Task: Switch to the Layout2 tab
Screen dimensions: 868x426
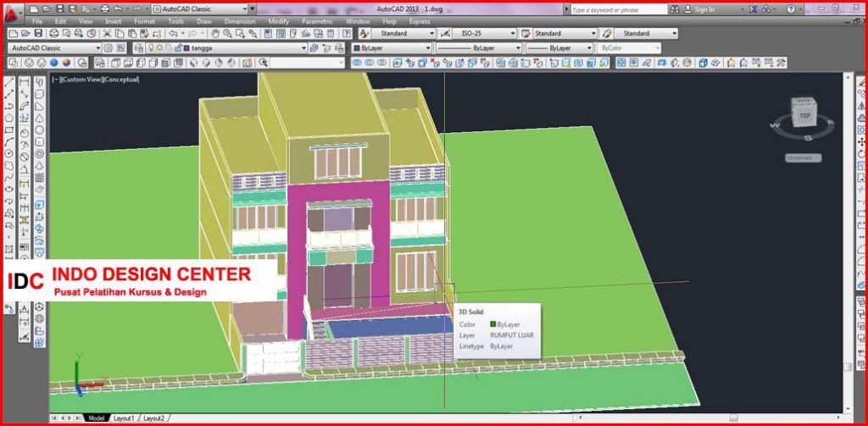Action: [x=154, y=418]
